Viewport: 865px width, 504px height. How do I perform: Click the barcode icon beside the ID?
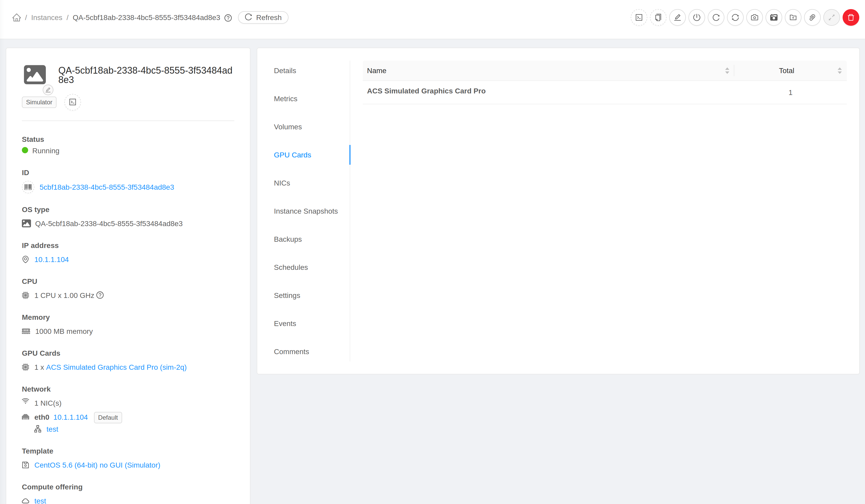(28, 187)
